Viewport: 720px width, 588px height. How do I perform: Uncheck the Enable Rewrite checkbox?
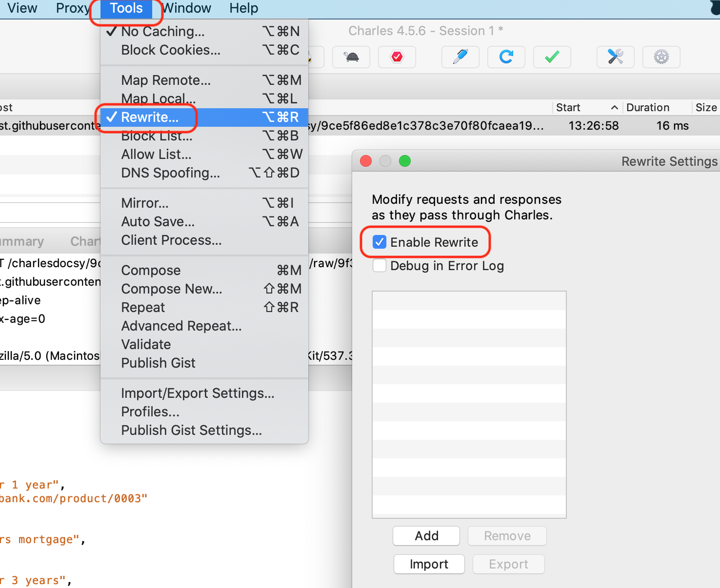click(379, 242)
